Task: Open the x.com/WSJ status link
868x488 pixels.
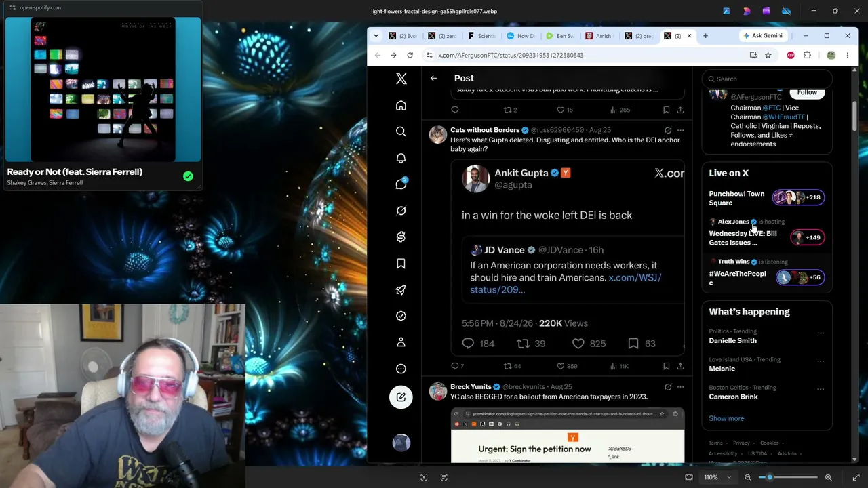Action: [566, 283]
